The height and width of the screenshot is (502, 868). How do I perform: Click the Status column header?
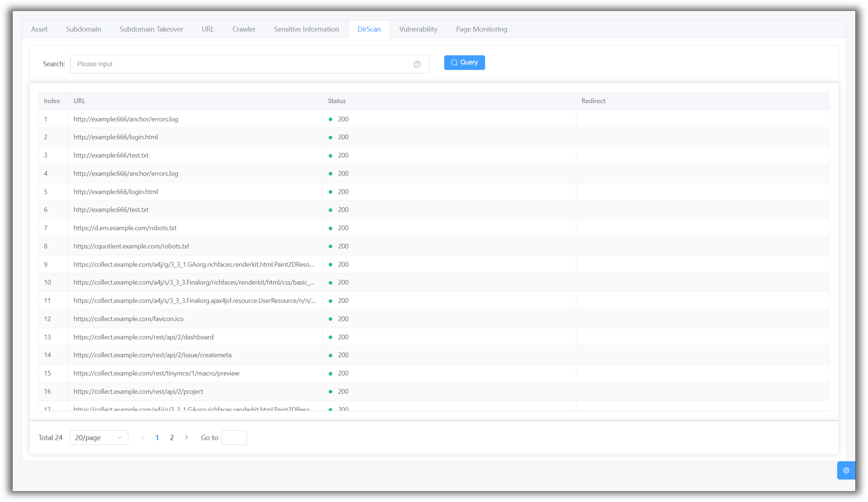click(x=336, y=101)
